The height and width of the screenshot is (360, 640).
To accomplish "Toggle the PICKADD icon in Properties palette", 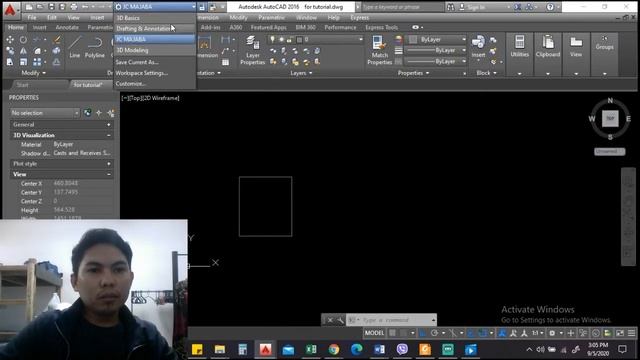I will pyautogui.click(x=87, y=113).
